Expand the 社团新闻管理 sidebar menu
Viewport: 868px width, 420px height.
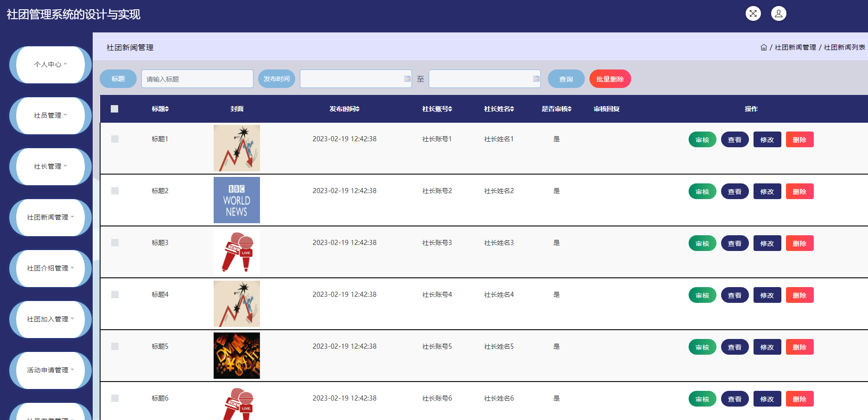(51, 218)
